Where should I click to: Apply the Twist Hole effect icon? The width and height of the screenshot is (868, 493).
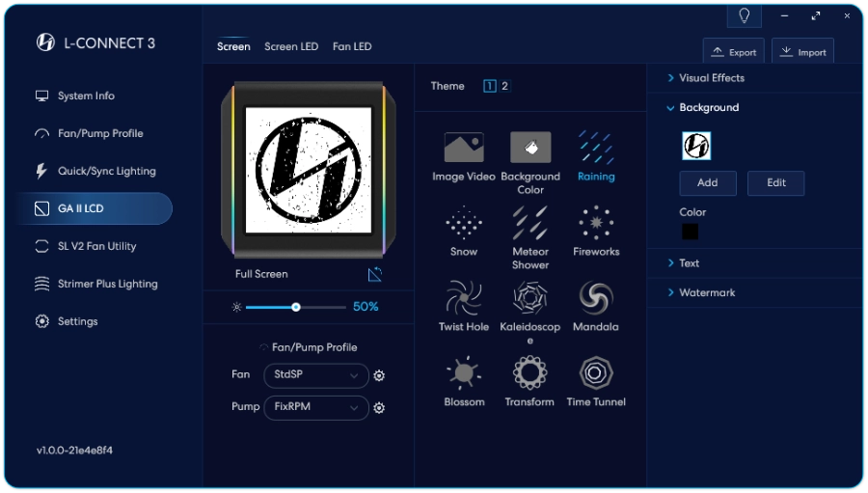[x=464, y=298]
